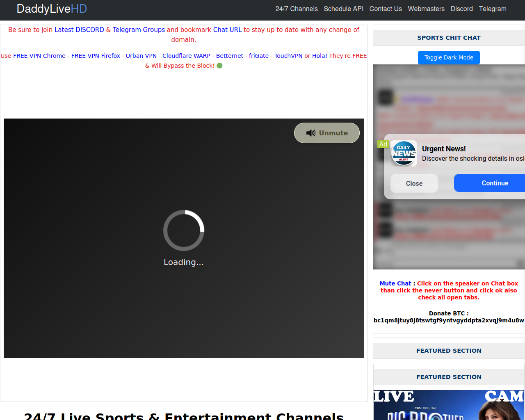Open the FREE VPN Firefox link

click(x=96, y=56)
